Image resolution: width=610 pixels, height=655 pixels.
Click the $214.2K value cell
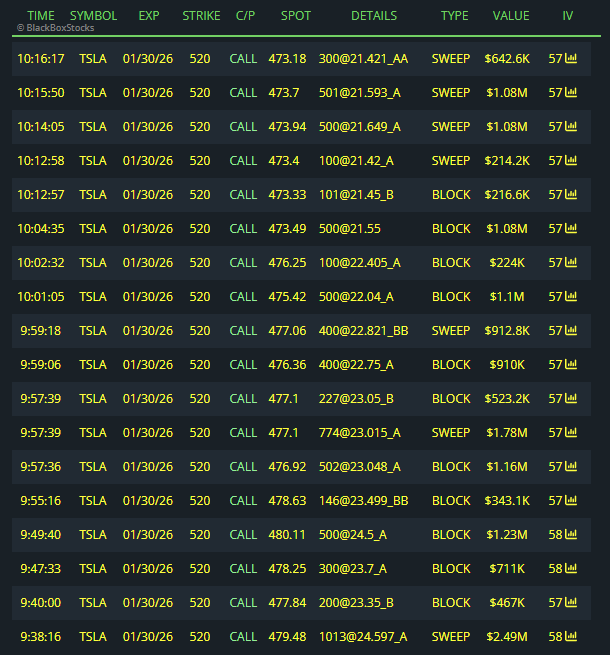(507, 160)
